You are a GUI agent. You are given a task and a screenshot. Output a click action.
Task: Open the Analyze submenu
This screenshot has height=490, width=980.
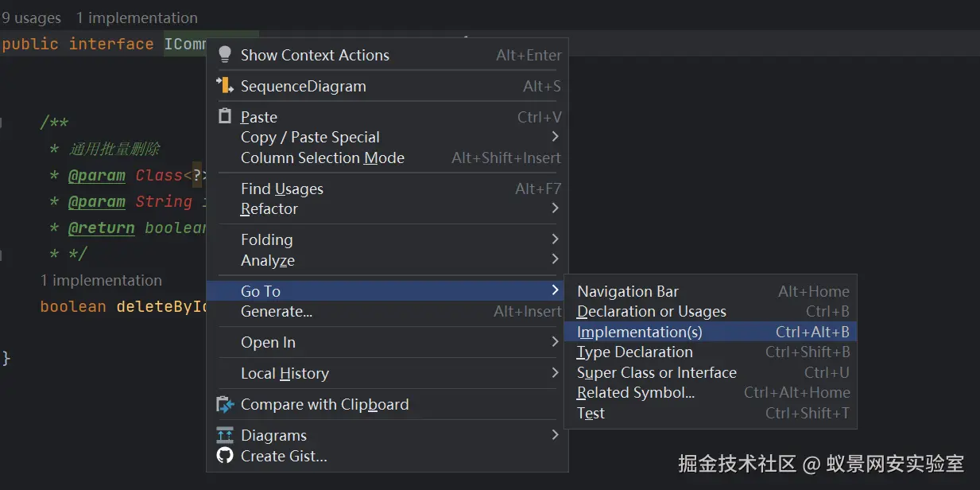coord(268,260)
